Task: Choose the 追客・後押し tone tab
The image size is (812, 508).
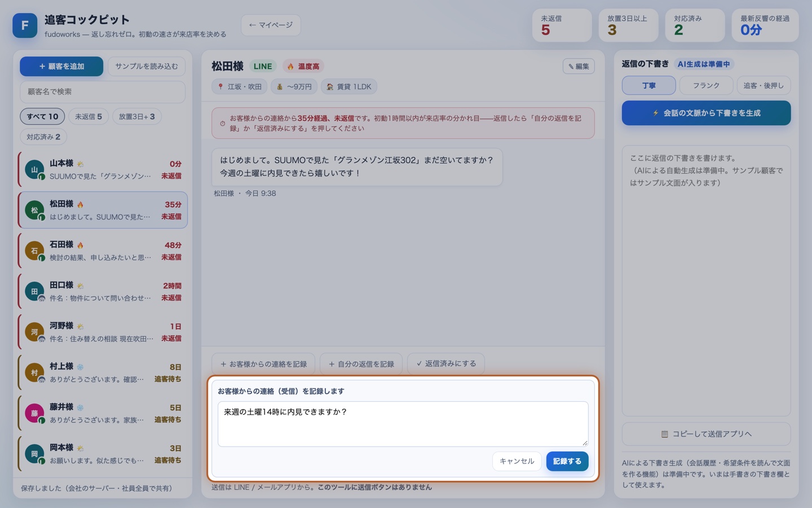Action: [764, 85]
